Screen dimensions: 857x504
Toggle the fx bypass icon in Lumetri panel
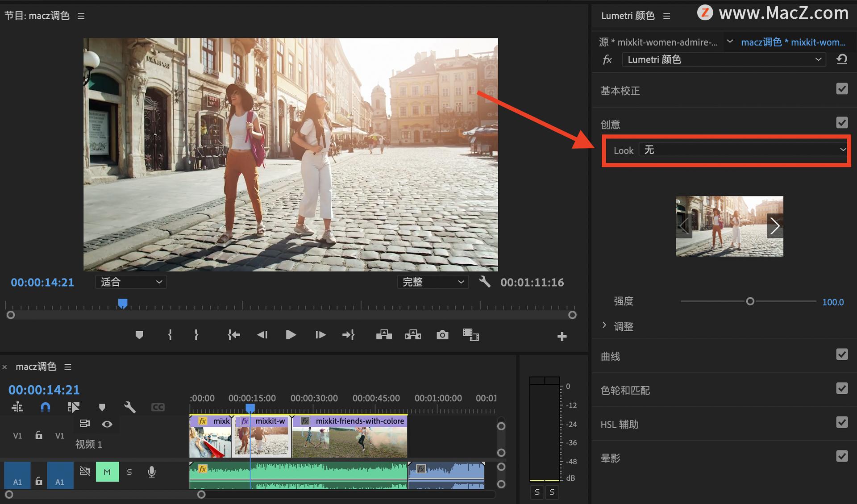[607, 60]
